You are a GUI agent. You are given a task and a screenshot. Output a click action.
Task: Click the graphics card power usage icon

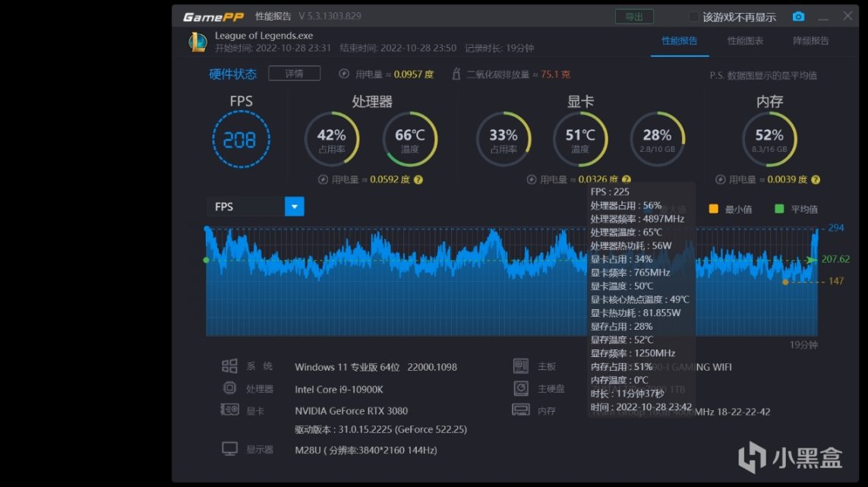pyautogui.click(x=532, y=179)
